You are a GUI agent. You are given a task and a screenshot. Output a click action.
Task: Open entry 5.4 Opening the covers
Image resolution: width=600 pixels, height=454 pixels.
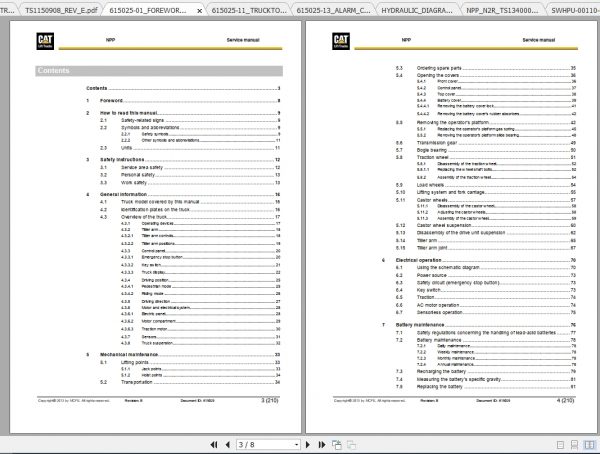(486, 75)
